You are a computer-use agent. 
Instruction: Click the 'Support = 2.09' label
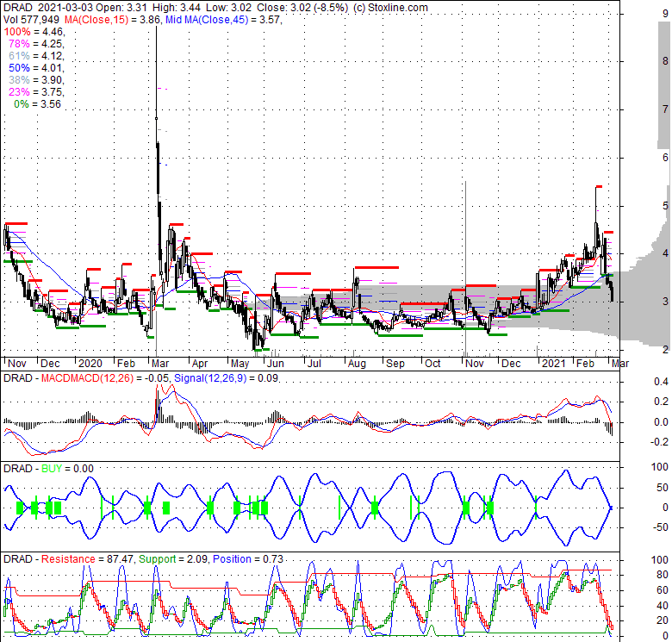[173, 559]
